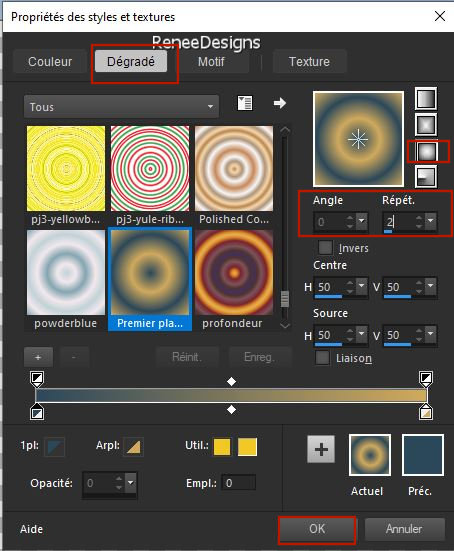Confirm with the OK button
454x551 pixels.
[317, 529]
